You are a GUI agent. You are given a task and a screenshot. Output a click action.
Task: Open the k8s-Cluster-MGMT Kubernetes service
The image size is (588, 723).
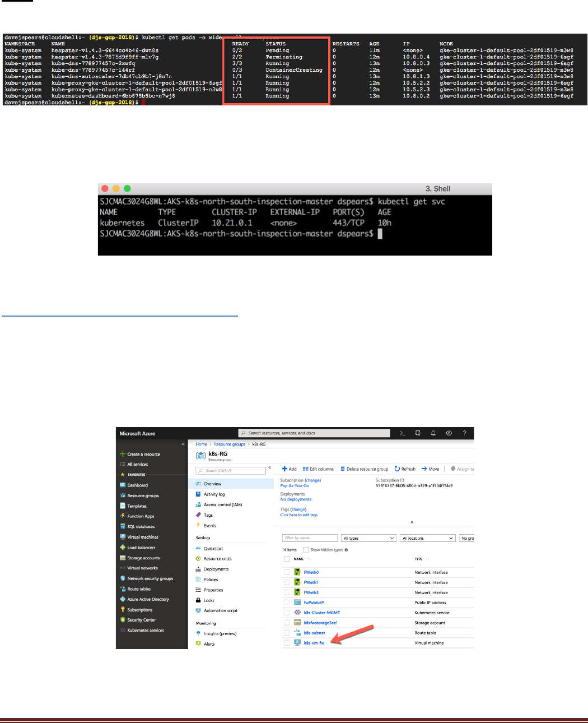point(321,613)
